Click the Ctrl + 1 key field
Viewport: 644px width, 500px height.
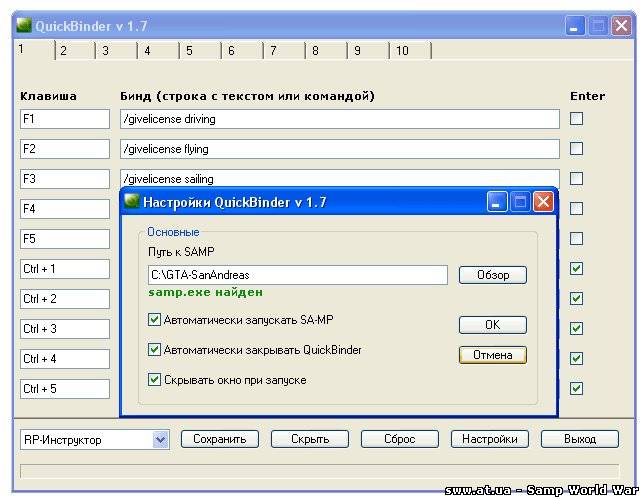(x=65, y=269)
